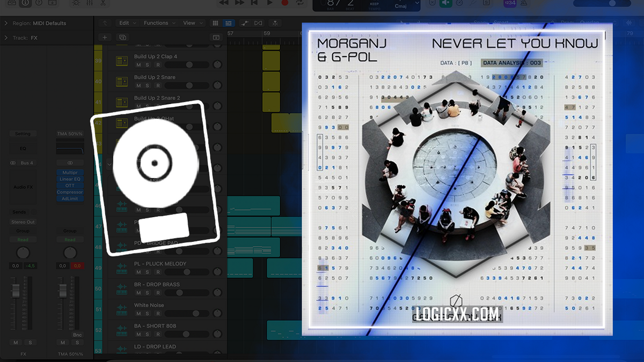Viewport: 644px width, 362px height.
Task: Open the Functions dropdown menu
Action: pos(156,23)
